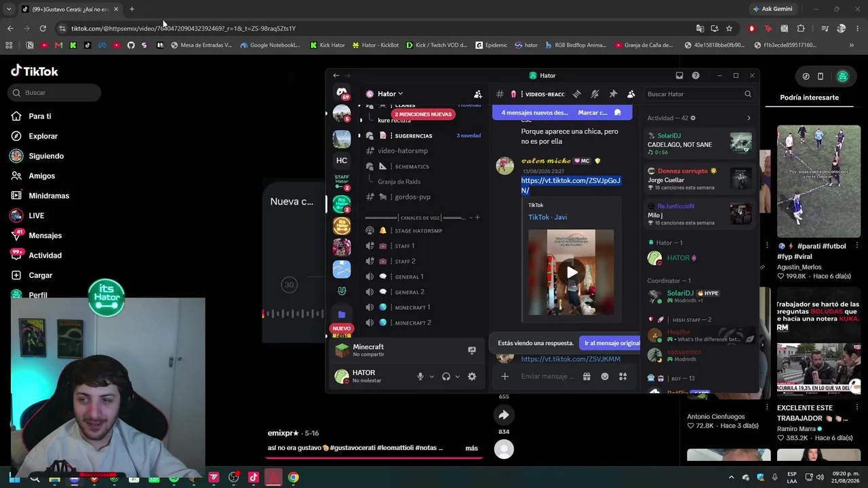Click the TikTok share arrow icon
Image resolution: width=868 pixels, height=488 pixels.
point(504,415)
